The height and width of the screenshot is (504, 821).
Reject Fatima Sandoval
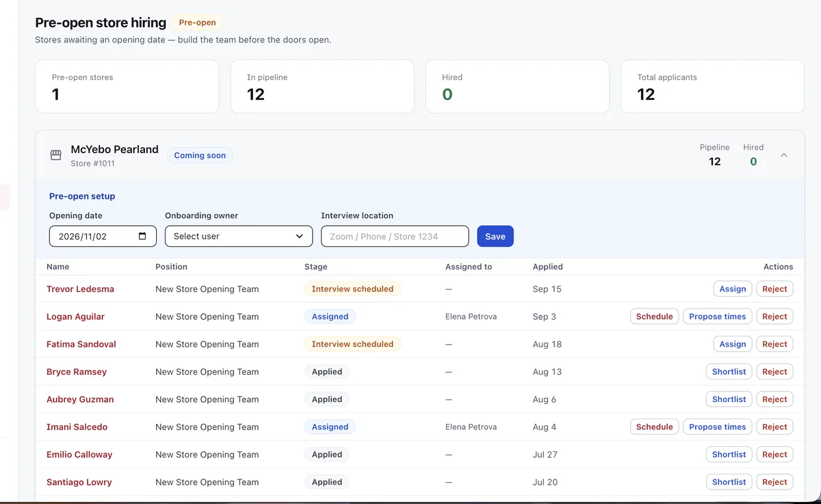click(x=774, y=344)
